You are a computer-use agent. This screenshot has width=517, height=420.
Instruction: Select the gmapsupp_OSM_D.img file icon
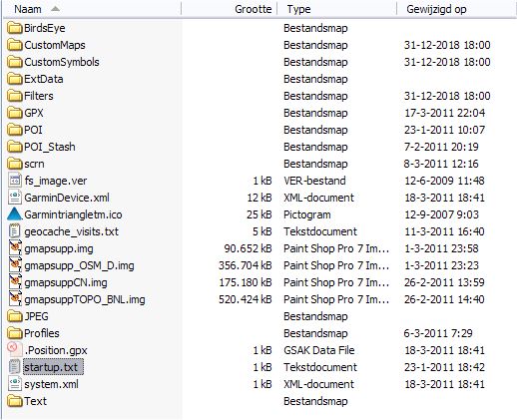(x=15, y=265)
